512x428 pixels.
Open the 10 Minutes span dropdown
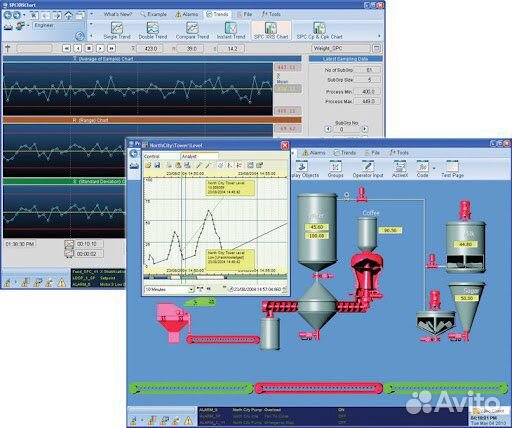(x=191, y=289)
